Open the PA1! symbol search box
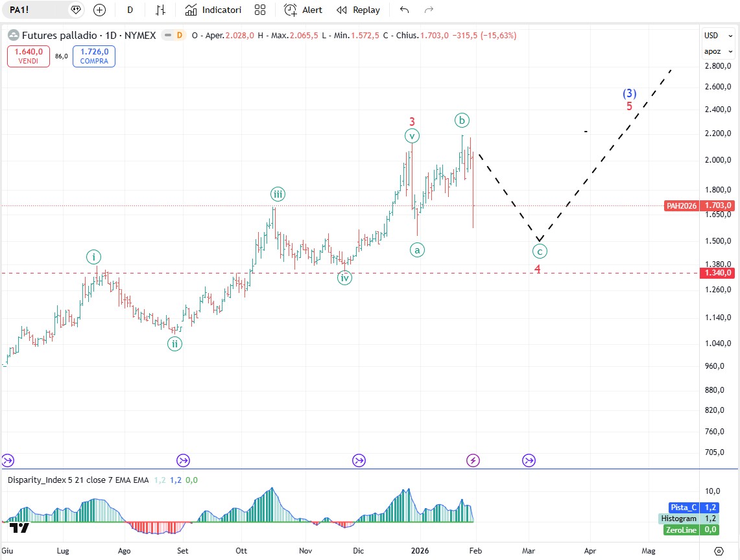740x560 pixels. coord(37,10)
